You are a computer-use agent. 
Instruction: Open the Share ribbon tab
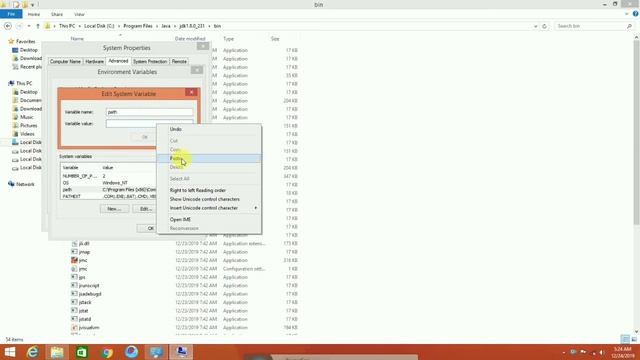click(57, 14)
